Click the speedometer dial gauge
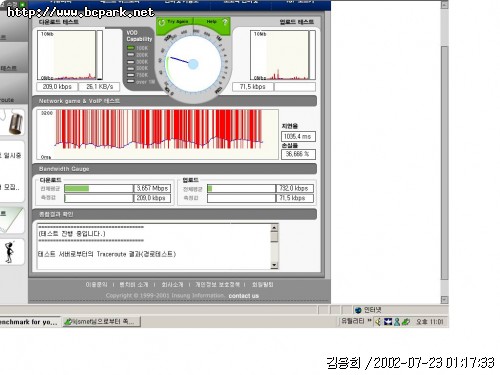 pyautogui.click(x=193, y=64)
